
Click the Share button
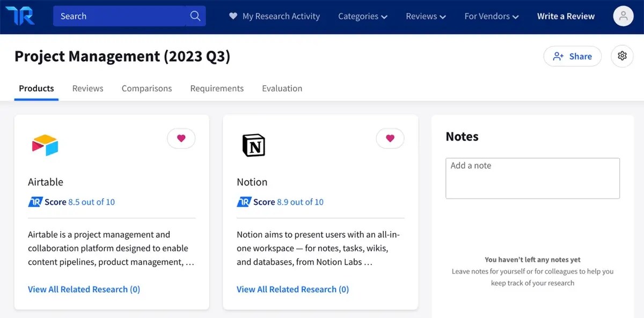click(573, 56)
